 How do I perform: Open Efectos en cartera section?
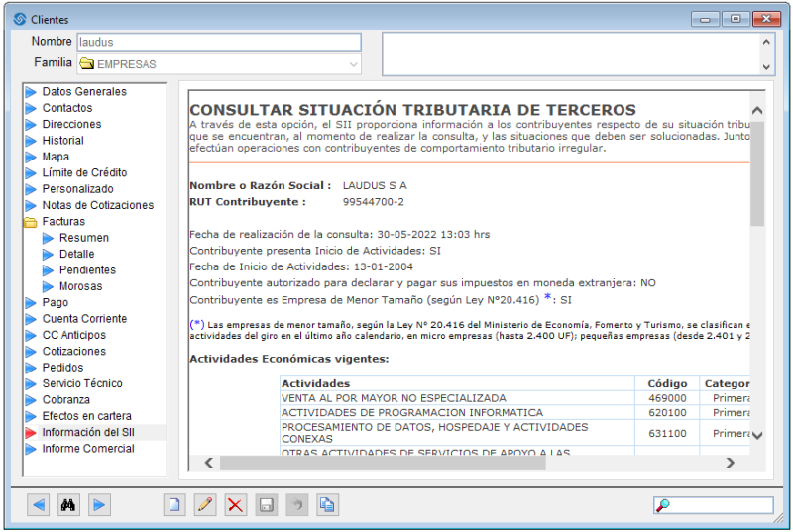(x=87, y=416)
